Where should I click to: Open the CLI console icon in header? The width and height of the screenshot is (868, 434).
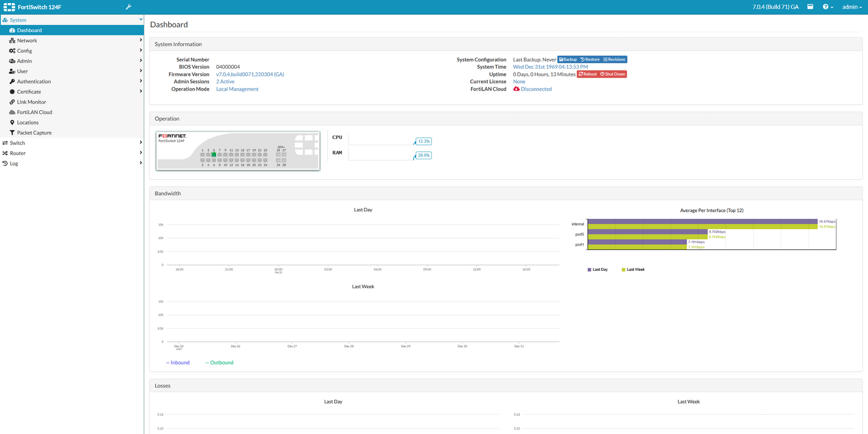810,7
